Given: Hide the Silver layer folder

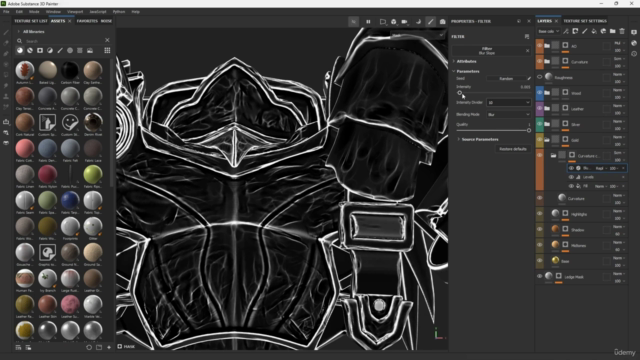Looking at the screenshot, I should click(540, 124).
